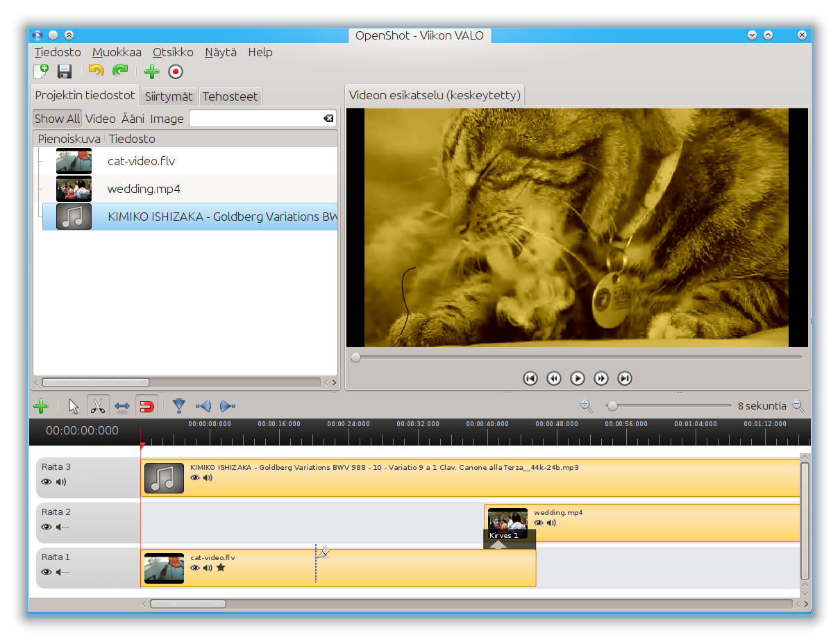Toggle the magnet snapping tool

click(146, 406)
